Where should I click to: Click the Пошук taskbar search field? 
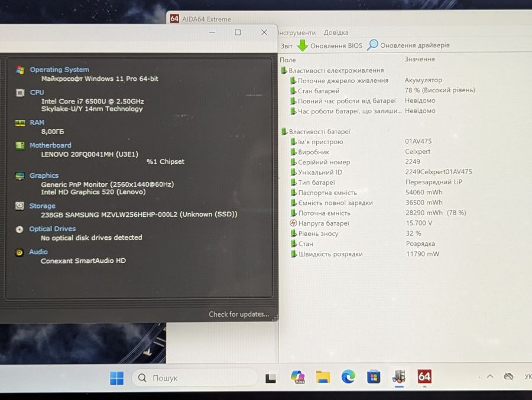point(194,378)
